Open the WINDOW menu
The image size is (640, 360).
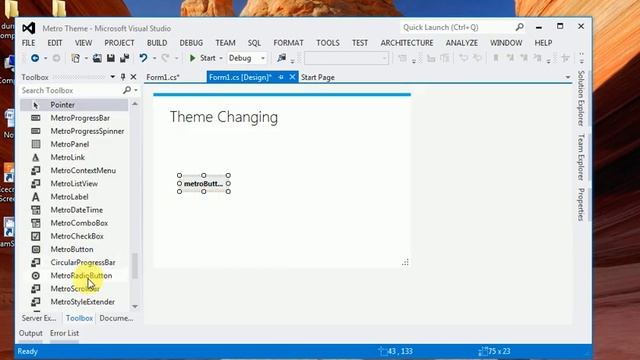coord(506,43)
